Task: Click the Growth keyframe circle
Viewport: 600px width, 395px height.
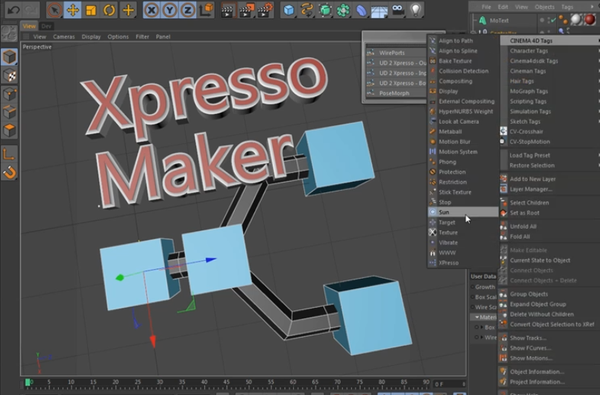Action: tap(473, 287)
